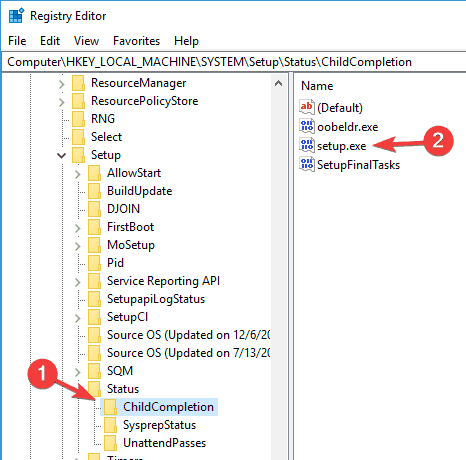Click the RNG folder icon

coord(78,119)
